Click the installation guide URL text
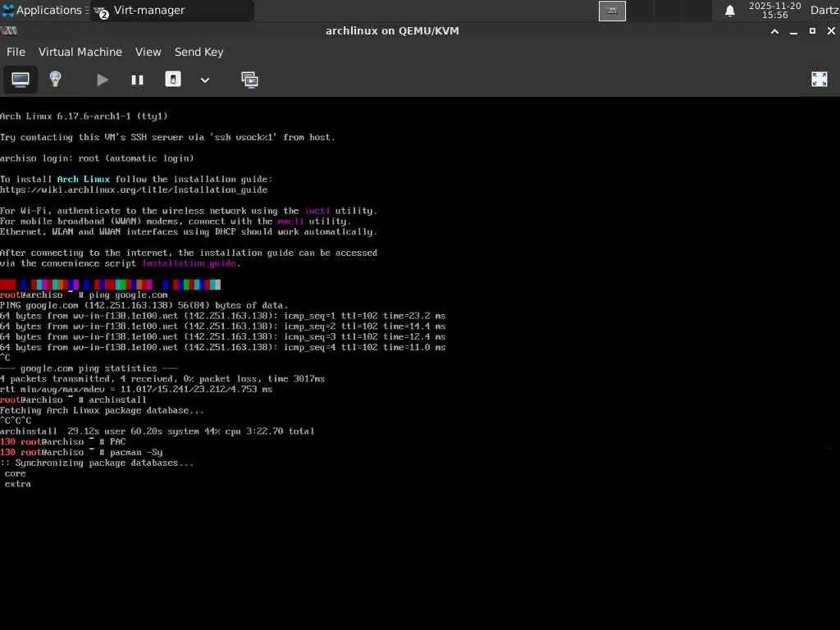This screenshot has height=630, width=840. (134, 189)
